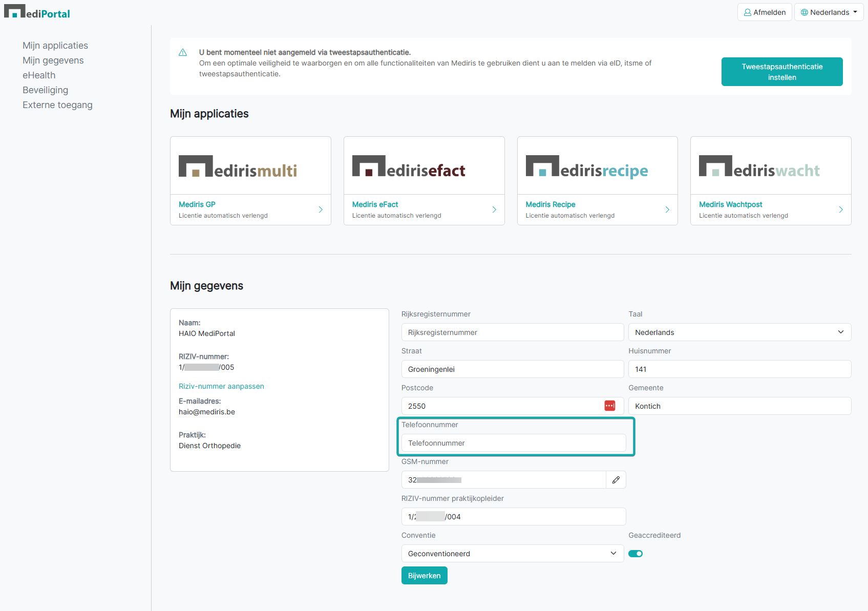The height and width of the screenshot is (611, 868).
Task: Click the Huisnummer field with 141
Action: 739,369
